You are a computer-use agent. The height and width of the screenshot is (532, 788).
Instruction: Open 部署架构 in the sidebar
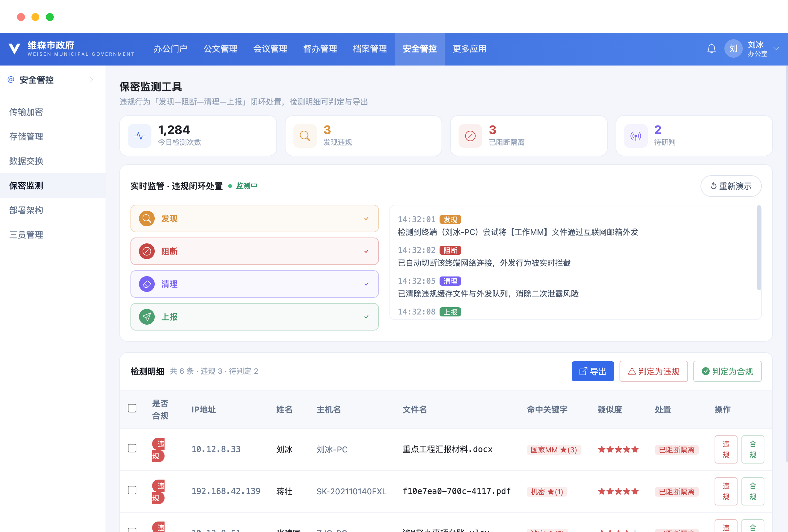52,210
